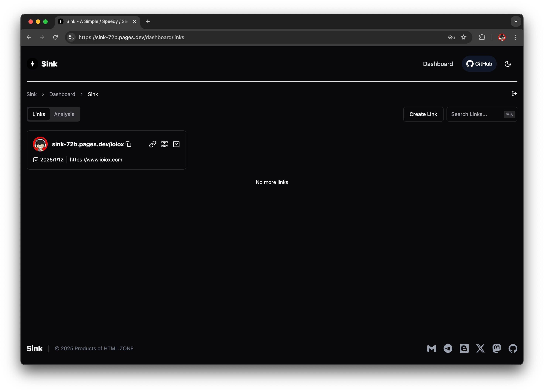The height and width of the screenshot is (392, 544).
Task: Open the Blogger icon in footer
Action: [464, 348]
